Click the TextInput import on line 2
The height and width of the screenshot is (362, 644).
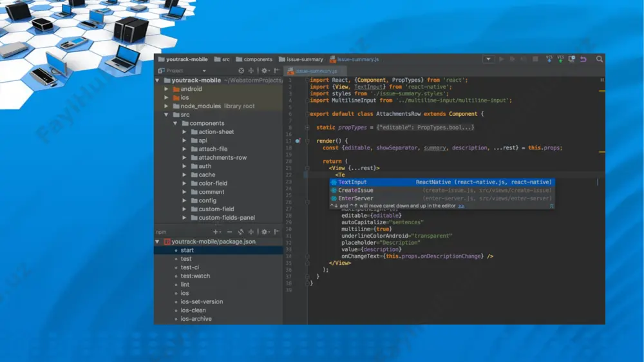click(368, 87)
